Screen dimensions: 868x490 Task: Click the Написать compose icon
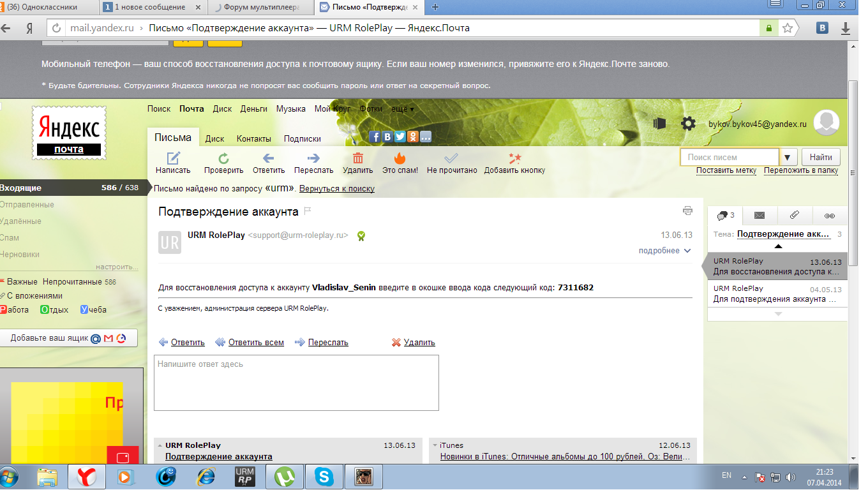point(173,158)
